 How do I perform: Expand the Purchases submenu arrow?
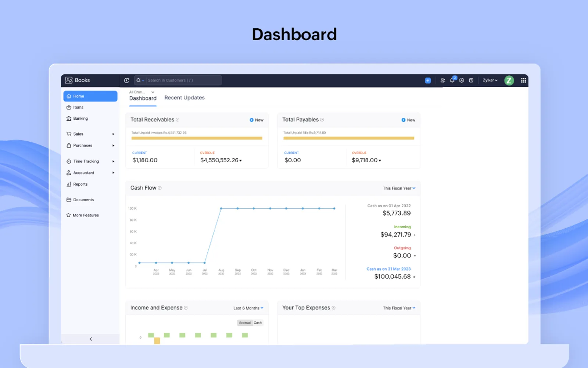tap(113, 146)
